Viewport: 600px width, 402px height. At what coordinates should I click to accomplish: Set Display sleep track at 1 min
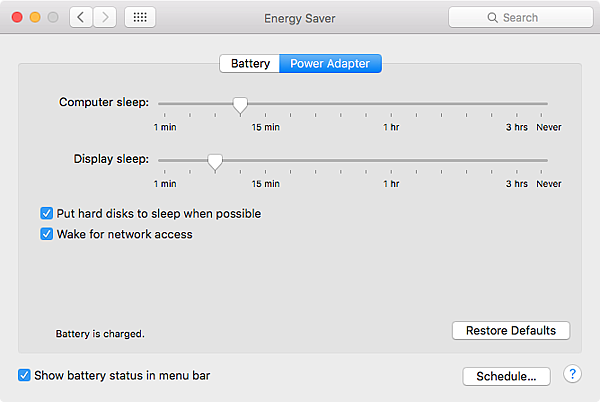click(160, 159)
